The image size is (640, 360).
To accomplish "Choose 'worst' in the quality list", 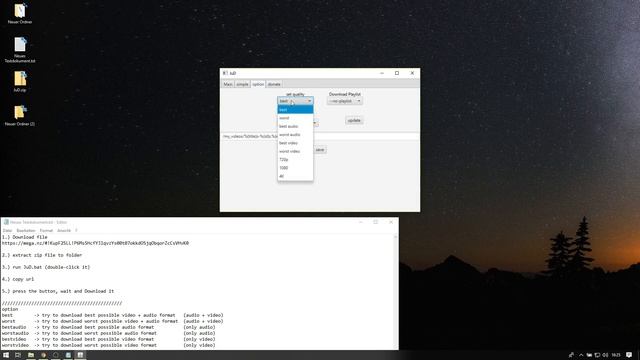I will [x=295, y=118].
